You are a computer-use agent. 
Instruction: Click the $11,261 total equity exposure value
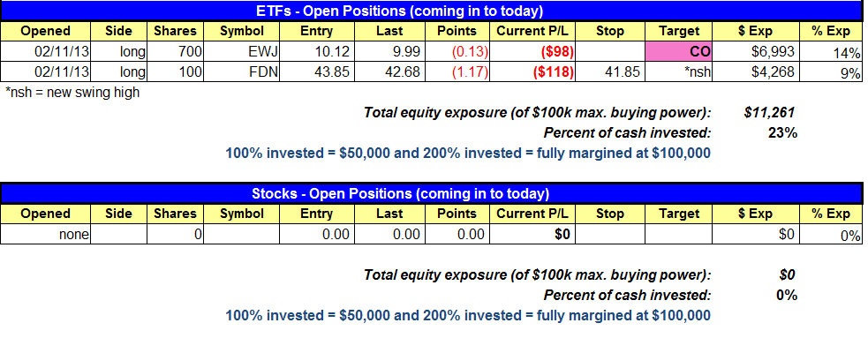click(x=770, y=113)
